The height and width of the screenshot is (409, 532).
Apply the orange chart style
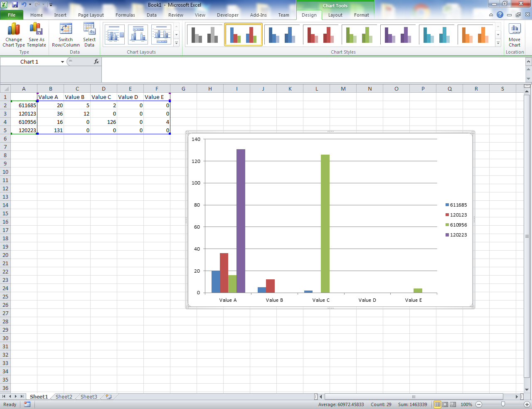point(475,34)
